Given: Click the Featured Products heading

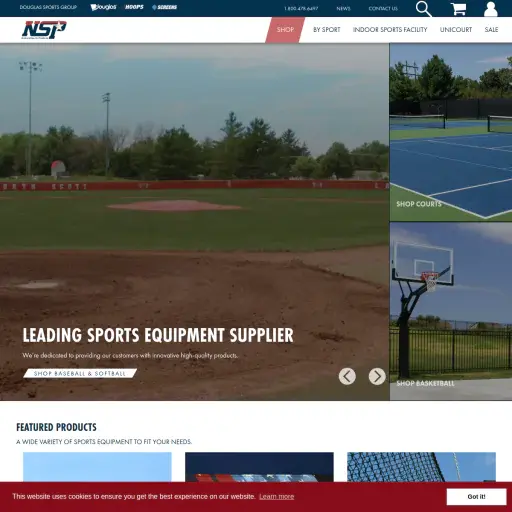Looking at the screenshot, I should pyautogui.click(x=56, y=427).
